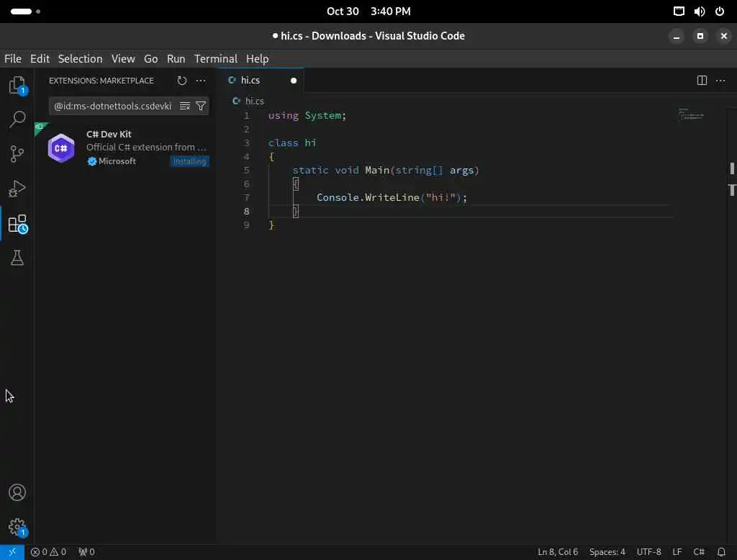The width and height of the screenshot is (737, 560).
Task: Click the Extensions activity bar icon
Action: (17, 224)
